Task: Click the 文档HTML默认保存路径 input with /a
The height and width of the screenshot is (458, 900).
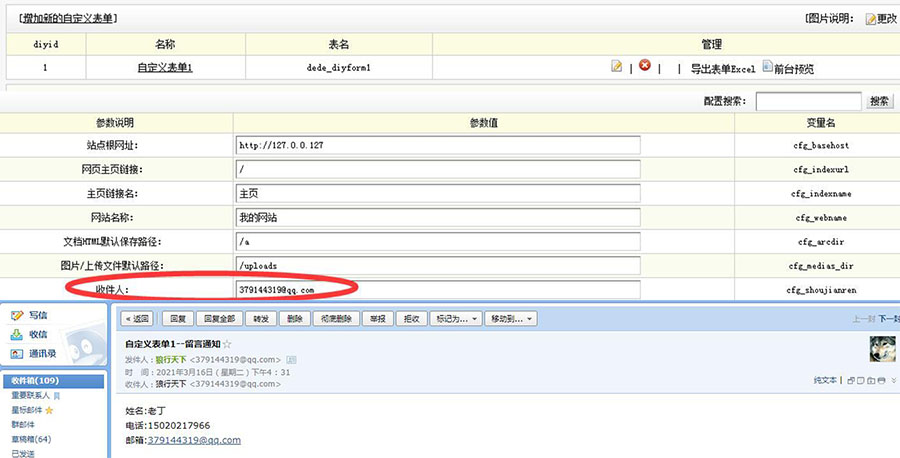Action: click(x=438, y=242)
